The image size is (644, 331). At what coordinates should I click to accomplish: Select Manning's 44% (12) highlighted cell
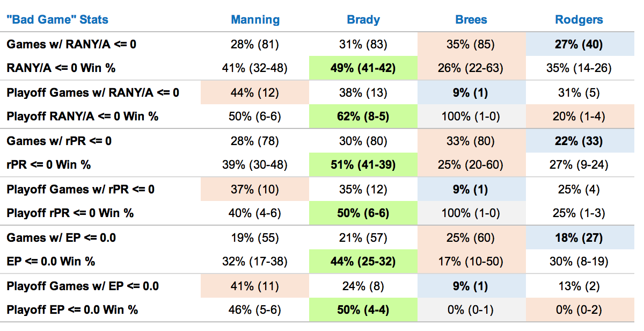click(x=255, y=92)
